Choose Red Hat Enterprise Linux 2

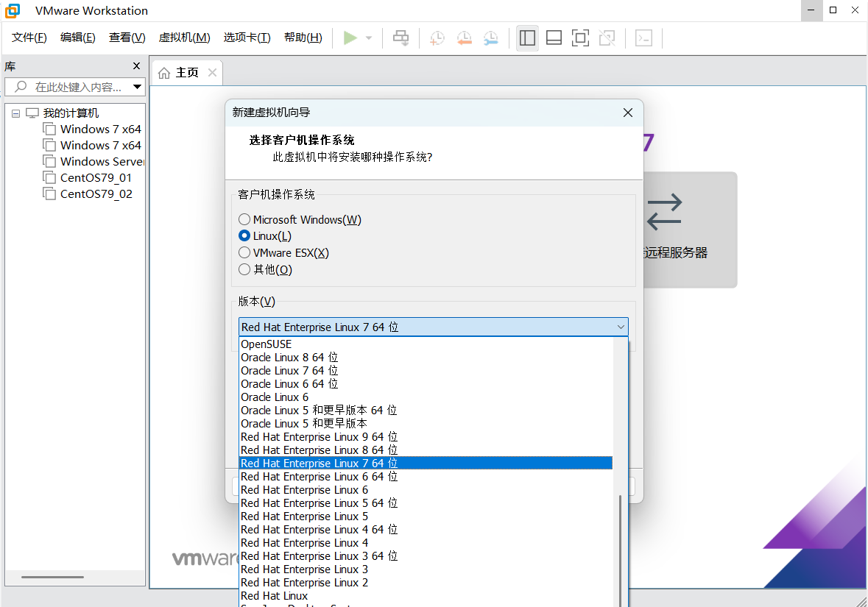426,583
